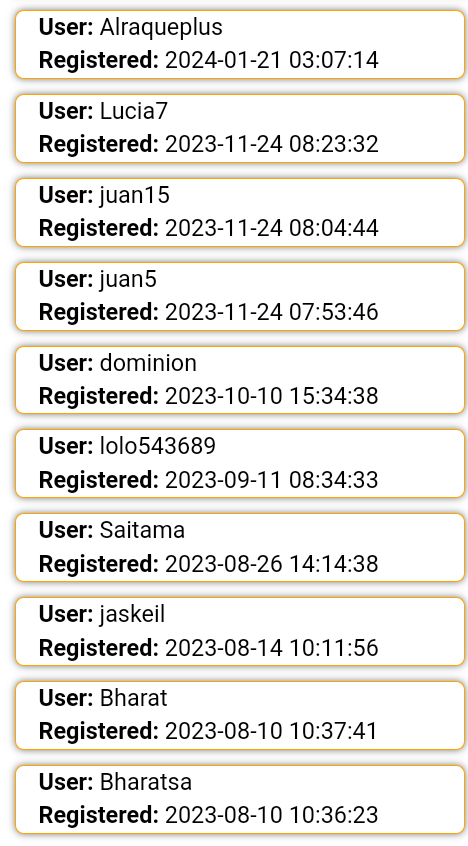
Task: Click registration date 2023-09-11 08:34:33
Action: click(272, 480)
